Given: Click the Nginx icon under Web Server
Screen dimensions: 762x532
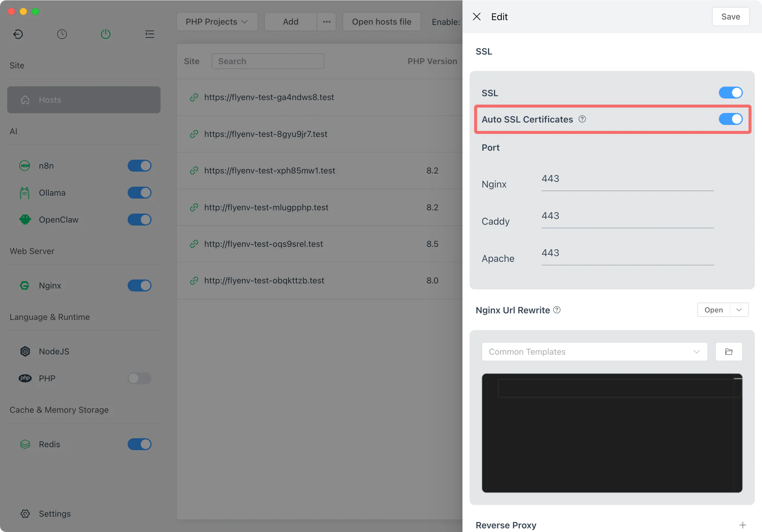Looking at the screenshot, I should click(x=24, y=285).
